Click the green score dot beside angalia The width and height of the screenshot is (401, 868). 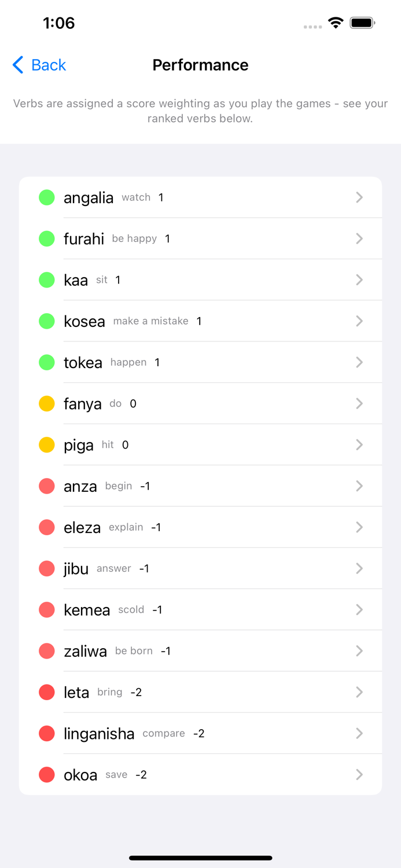[46, 197]
